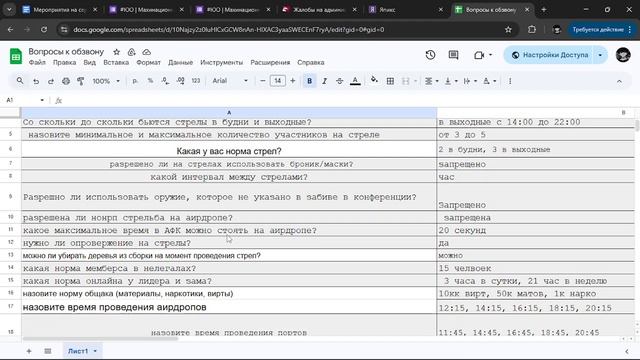Start a meeting with camera icon
This screenshot has width=640, height=360.
click(x=479, y=55)
